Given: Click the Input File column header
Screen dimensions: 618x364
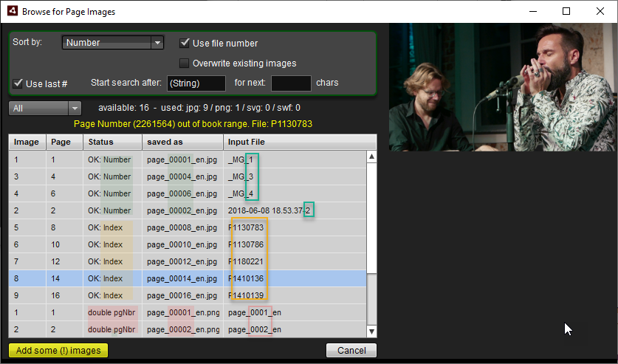Looking at the screenshot, I should (x=300, y=142).
